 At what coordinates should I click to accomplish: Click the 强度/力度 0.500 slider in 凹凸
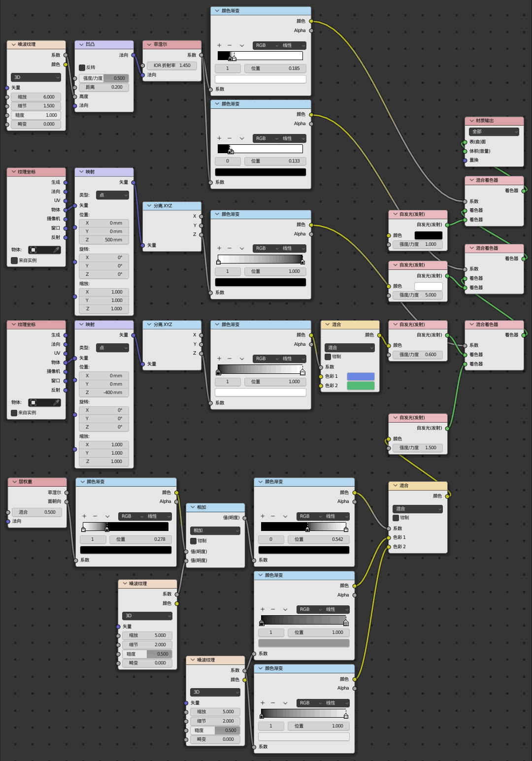point(104,78)
